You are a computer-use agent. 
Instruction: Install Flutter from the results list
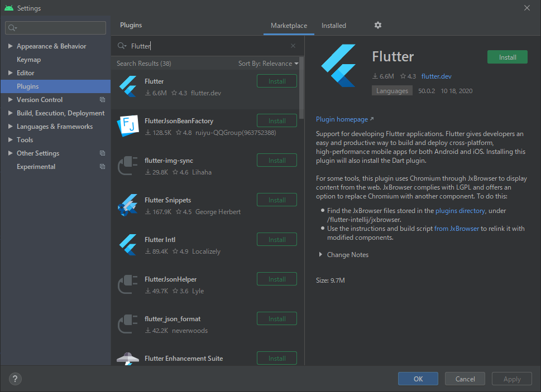[277, 81]
